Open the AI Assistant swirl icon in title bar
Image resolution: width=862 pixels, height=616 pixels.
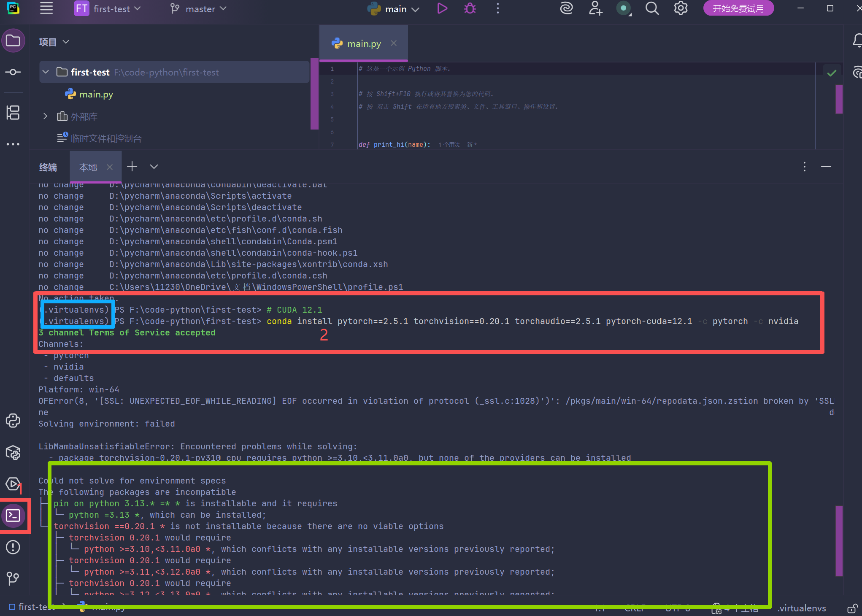point(566,8)
